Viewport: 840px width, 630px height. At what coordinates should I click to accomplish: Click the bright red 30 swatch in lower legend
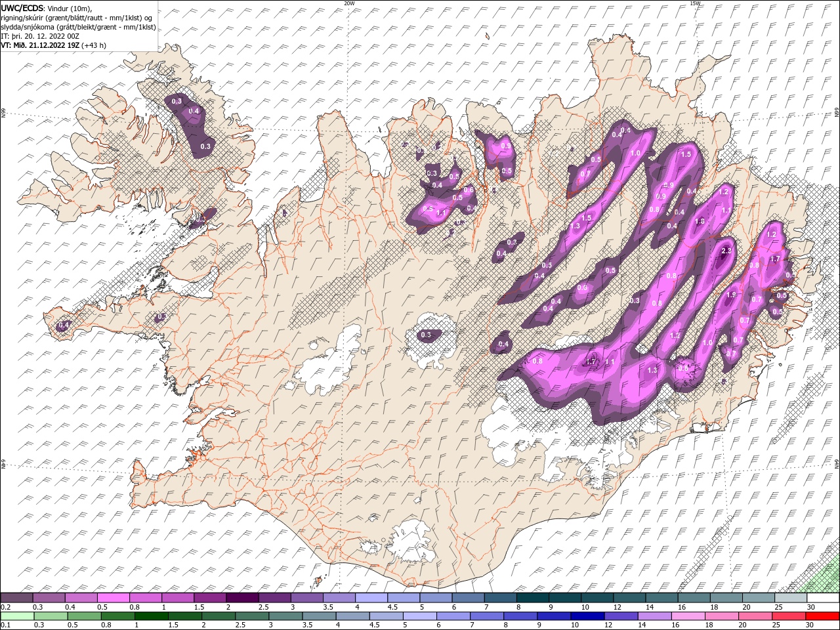pyautogui.click(x=823, y=616)
